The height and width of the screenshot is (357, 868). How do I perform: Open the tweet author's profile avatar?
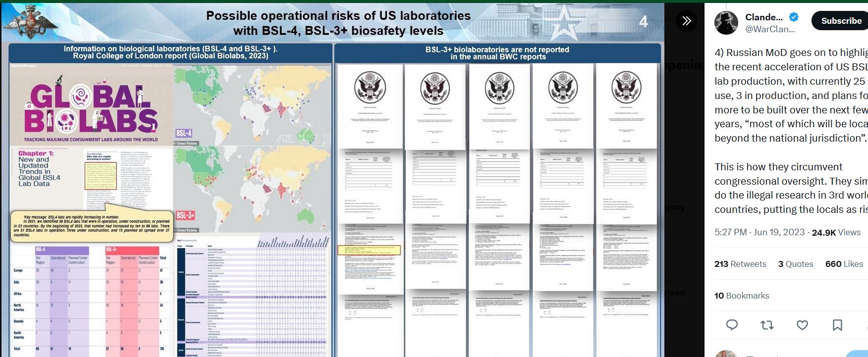click(726, 23)
